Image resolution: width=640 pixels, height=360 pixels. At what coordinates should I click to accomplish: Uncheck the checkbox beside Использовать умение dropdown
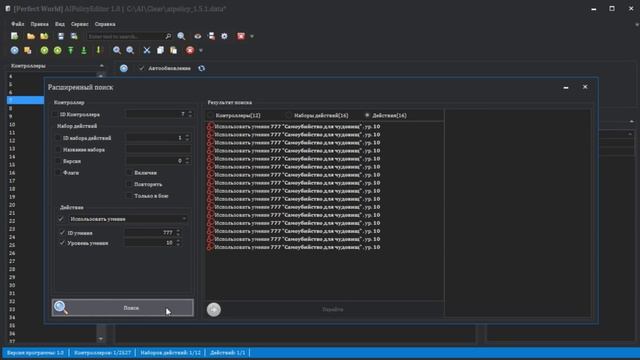(x=61, y=219)
